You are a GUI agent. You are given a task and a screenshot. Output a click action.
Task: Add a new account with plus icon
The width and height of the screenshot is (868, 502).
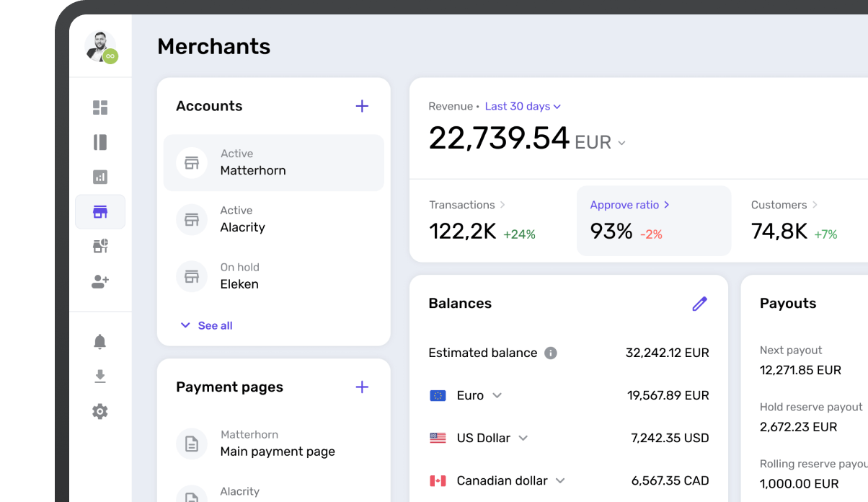pyautogui.click(x=362, y=106)
